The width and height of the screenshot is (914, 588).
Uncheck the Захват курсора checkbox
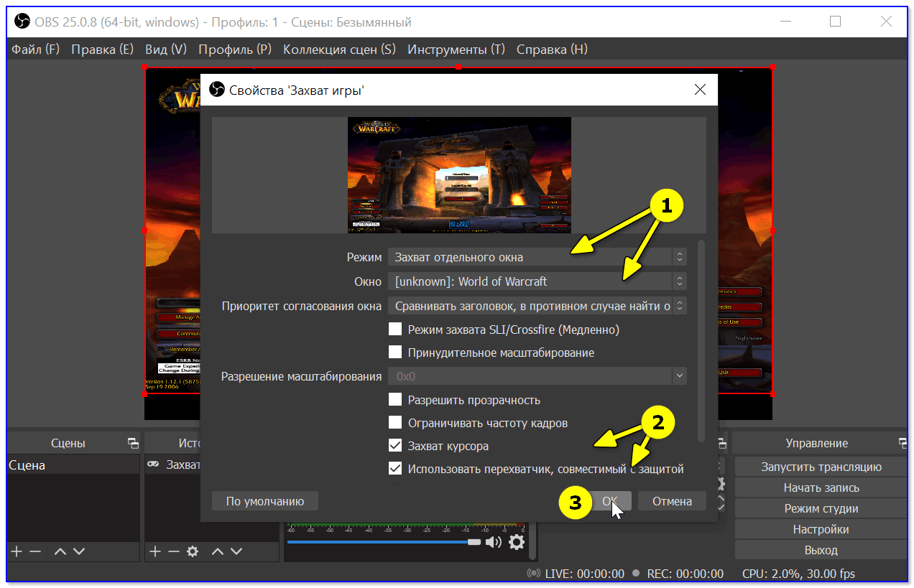coord(395,446)
